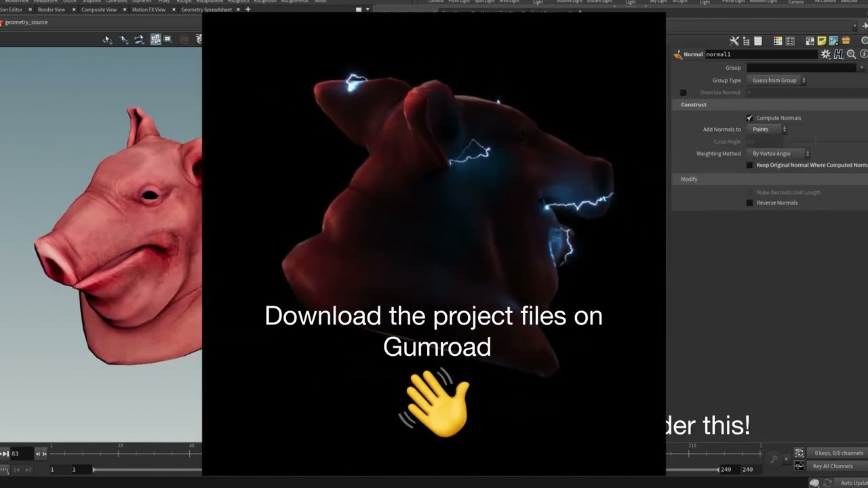The width and height of the screenshot is (868, 488).
Task: Enable the Reverse Normals checkbox
Action: tap(749, 203)
